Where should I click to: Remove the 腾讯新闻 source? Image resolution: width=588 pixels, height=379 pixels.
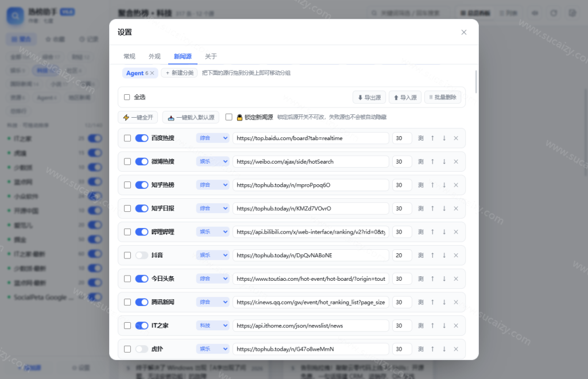click(x=456, y=302)
